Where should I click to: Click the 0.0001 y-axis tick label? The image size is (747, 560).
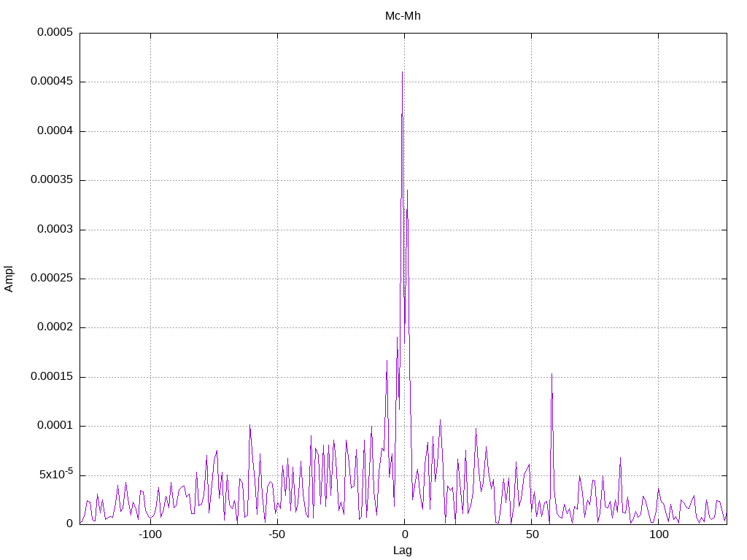55,425
